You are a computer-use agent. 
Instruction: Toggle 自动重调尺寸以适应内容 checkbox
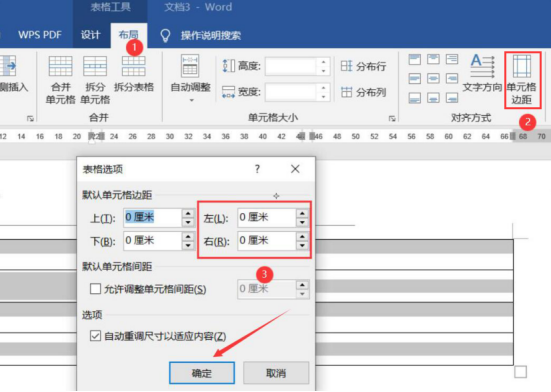95,336
